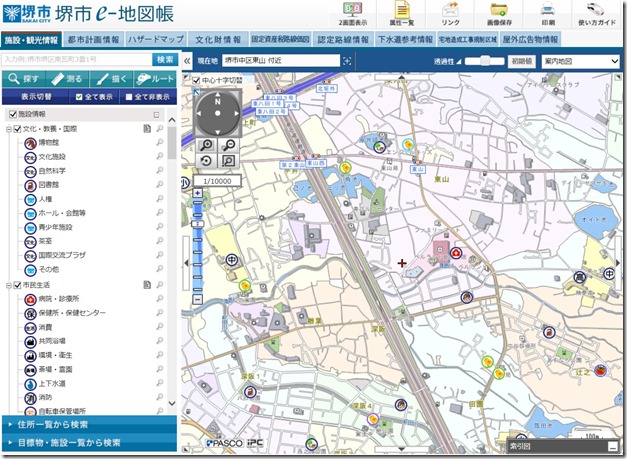Search for 図書館 with its magnifier icon
Image resolution: width=627 pixels, height=459 pixels.
click(x=160, y=185)
